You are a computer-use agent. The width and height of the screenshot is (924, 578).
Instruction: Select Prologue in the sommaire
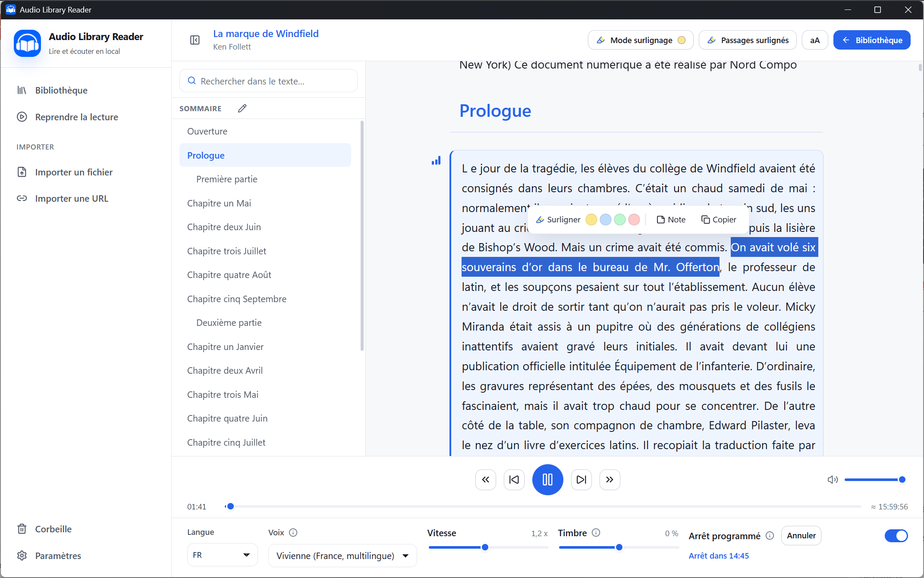tap(265, 155)
